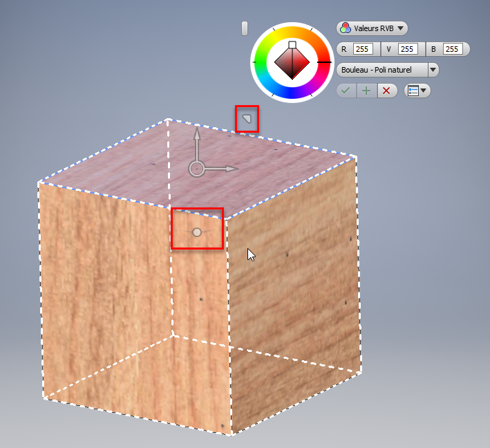Cancel the edit with the red X

387,91
